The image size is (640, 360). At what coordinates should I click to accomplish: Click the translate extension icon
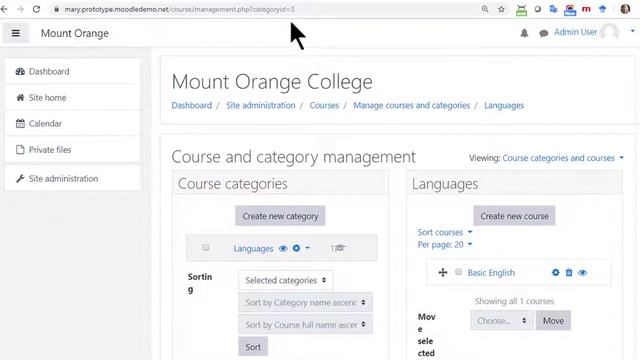click(553, 9)
